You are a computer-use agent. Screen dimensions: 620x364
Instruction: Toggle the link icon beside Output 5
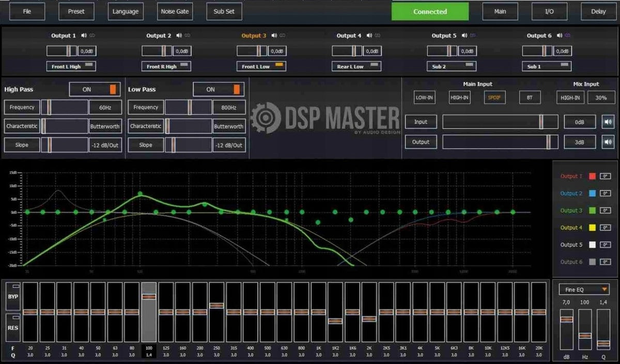(473, 36)
